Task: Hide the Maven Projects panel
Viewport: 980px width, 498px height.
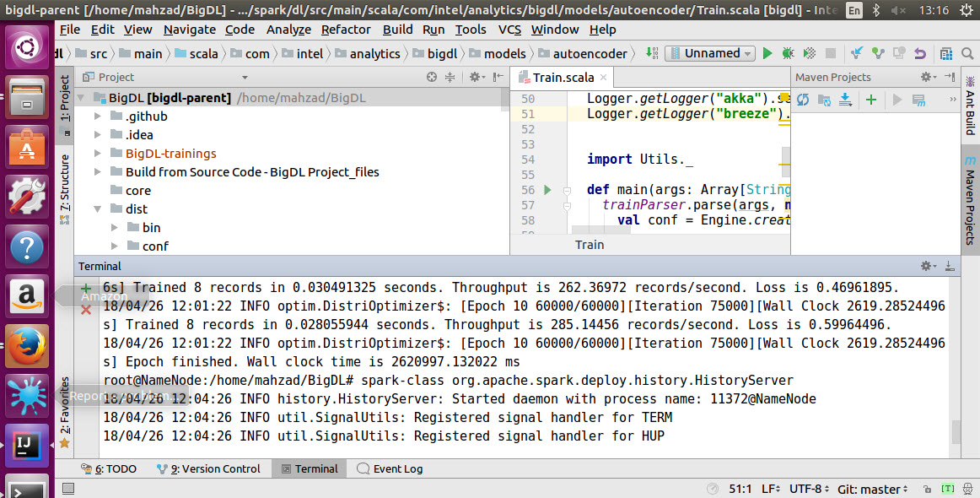Action: (950, 77)
